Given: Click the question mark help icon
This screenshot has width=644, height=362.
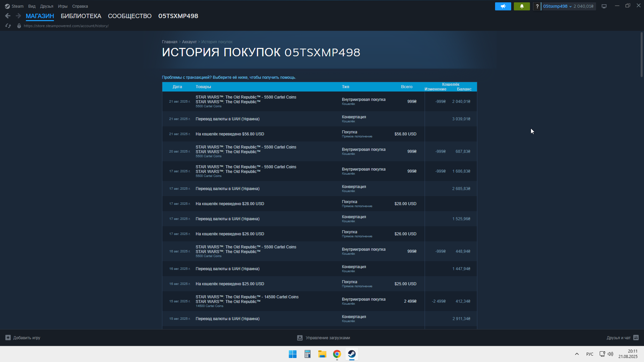Looking at the screenshot, I should click(537, 6).
